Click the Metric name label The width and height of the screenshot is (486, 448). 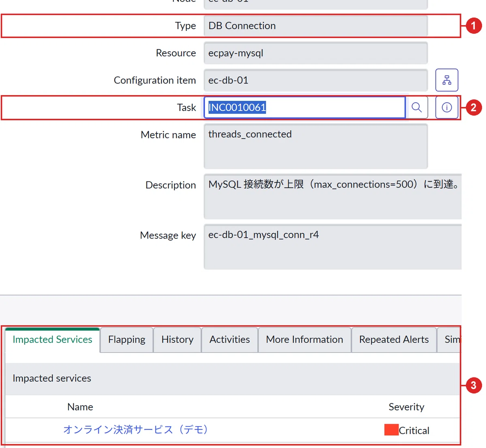point(168,134)
